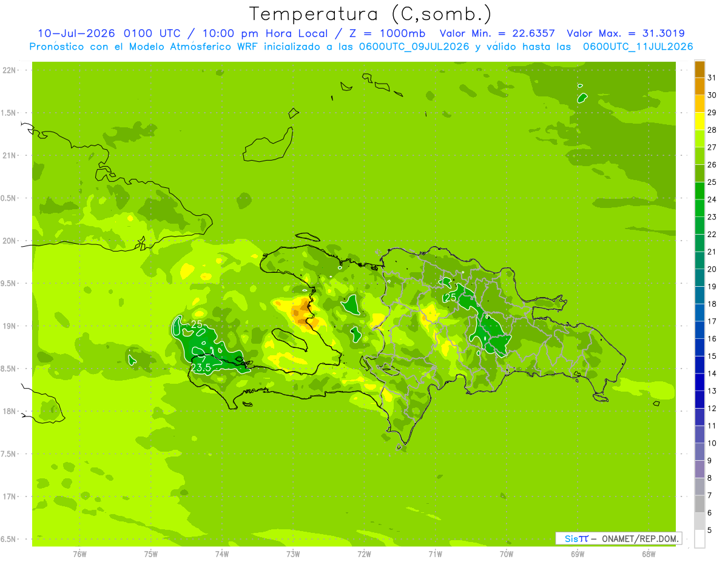Click the "75W" longitude axis label
The height and width of the screenshot is (562, 728).
(151, 554)
